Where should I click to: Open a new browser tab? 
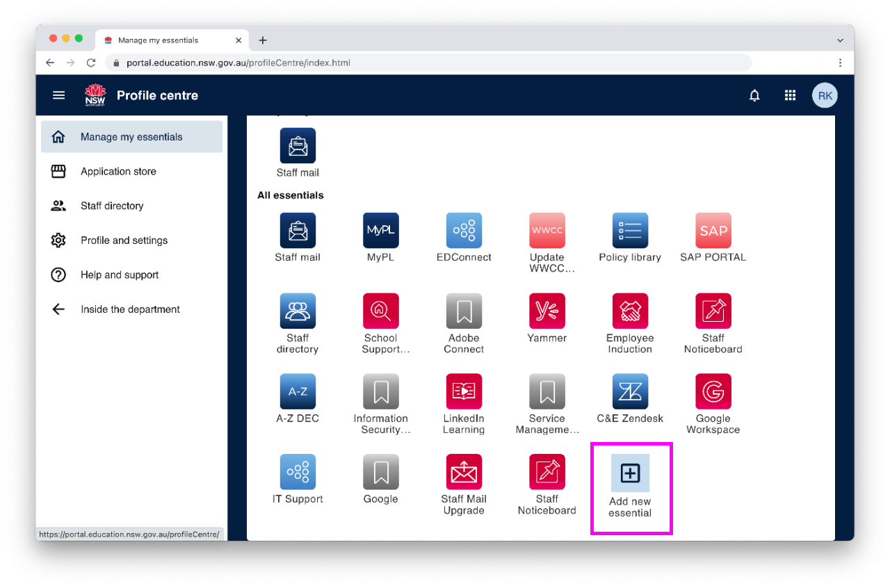[x=263, y=40]
